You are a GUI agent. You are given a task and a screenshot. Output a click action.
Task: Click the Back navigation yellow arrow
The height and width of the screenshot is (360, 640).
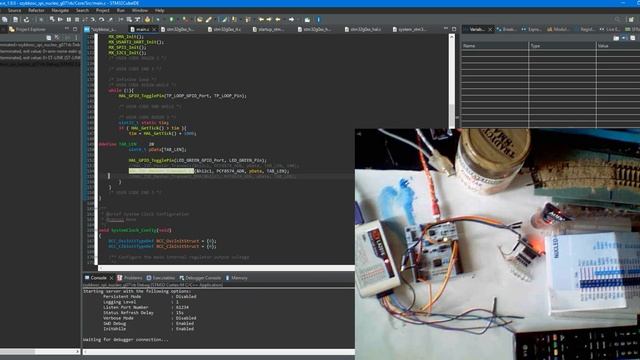278,20
